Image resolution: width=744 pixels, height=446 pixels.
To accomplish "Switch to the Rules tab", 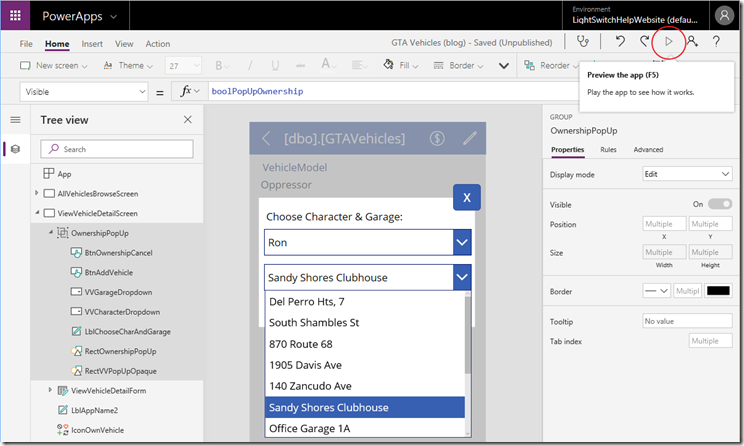I will 608,149.
